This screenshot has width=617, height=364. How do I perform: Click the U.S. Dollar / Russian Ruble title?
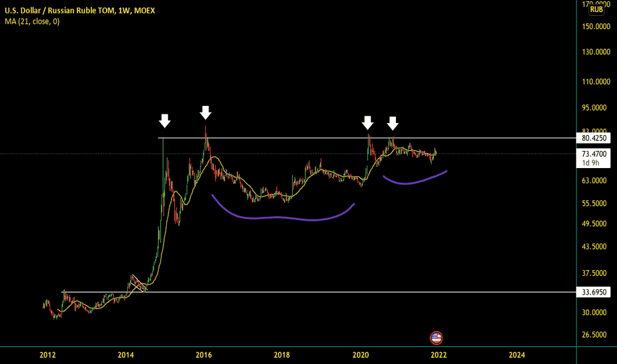(x=79, y=11)
